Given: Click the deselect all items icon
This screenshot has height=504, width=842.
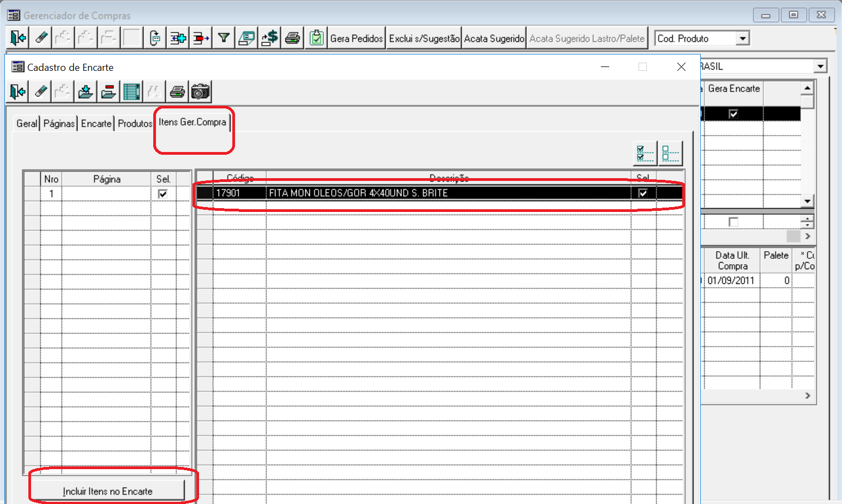Looking at the screenshot, I should pos(670,154).
